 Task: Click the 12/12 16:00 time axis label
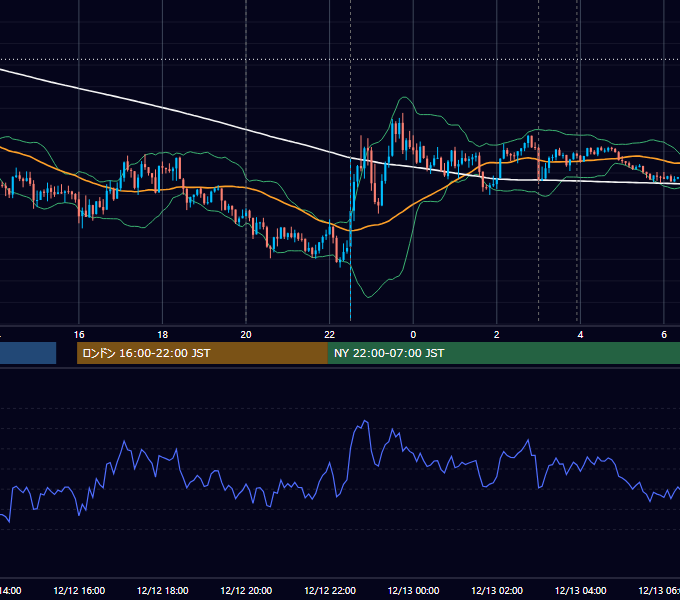coord(79,590)
